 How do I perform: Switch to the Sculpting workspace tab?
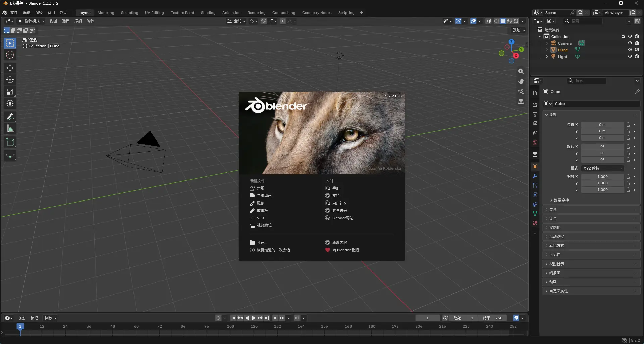pyautogui.click(x=129, y=13)
